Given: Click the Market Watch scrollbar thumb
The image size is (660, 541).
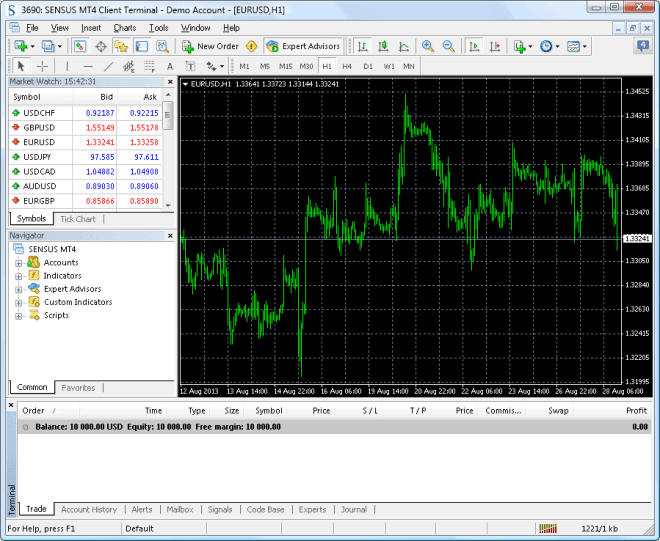Looking at the screenshot, I should click(x=168, y=115).
